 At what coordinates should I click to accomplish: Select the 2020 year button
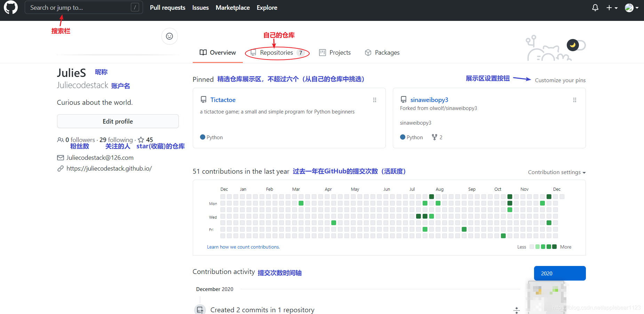(x=560, y=273)
